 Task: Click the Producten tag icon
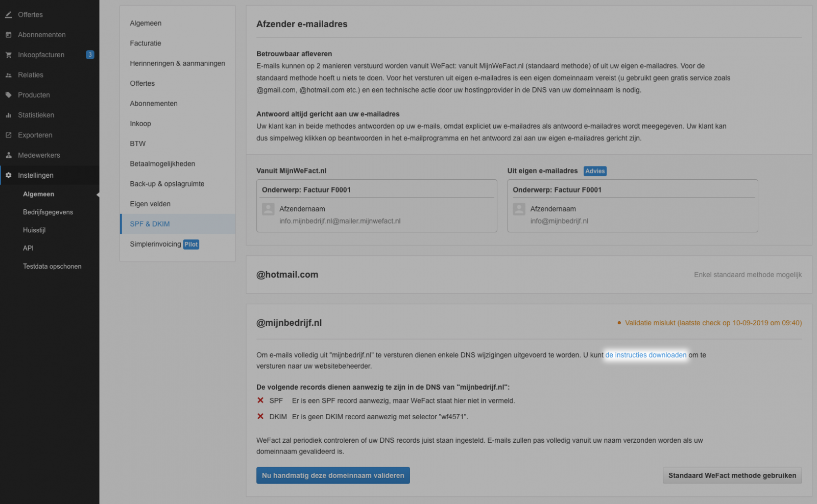[9, 95]
